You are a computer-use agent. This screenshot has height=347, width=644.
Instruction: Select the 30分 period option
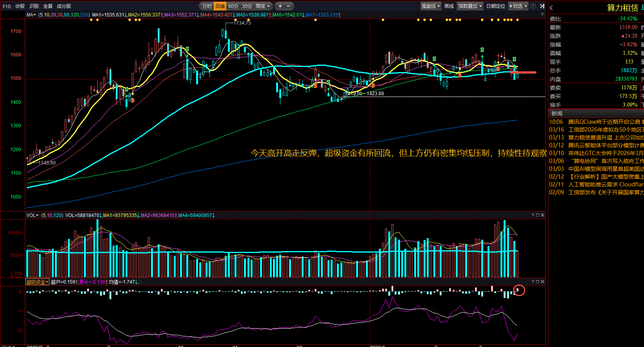[x=247, y=6]
